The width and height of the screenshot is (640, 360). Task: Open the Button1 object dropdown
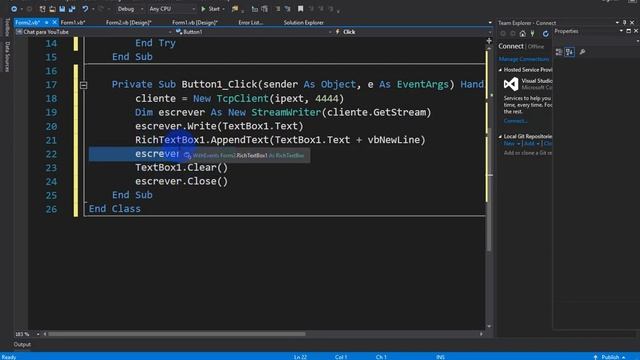pos(253,32)
